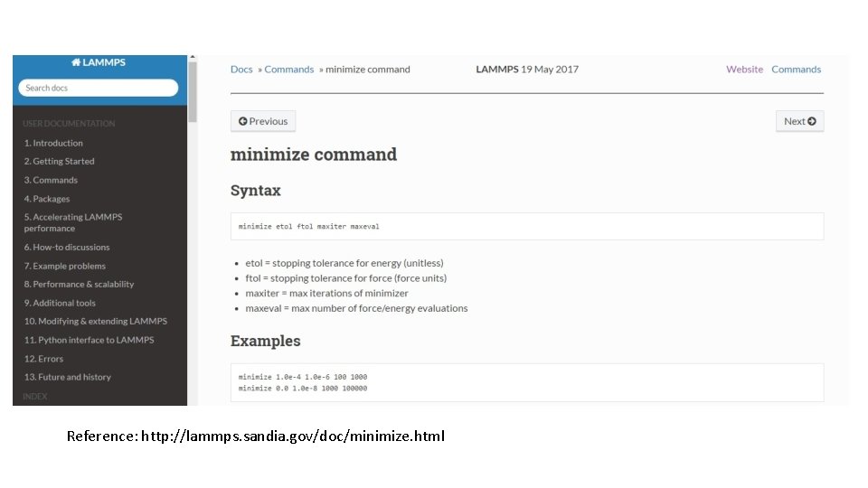The height and width of the screenshot is (488, 868).
Task: Open 12. Errors section
Action: (x=43, y=359)
